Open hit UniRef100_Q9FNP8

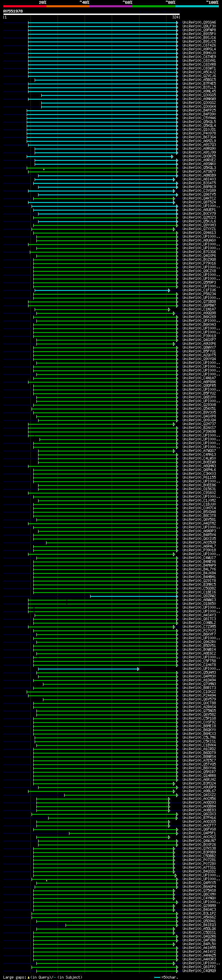tap(199, 30)
